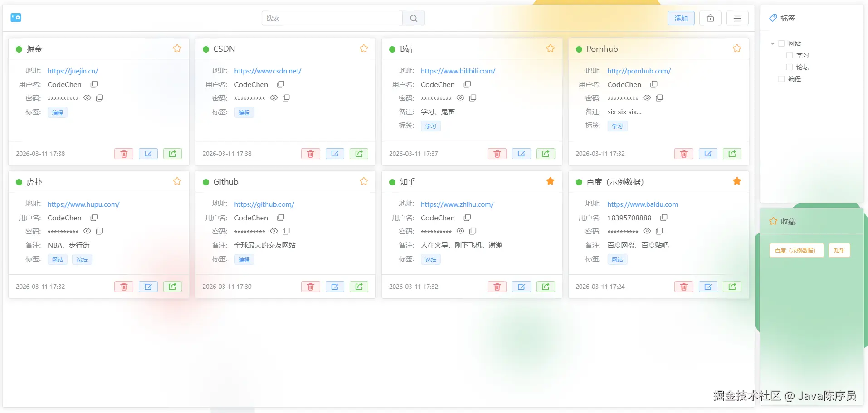Check the 学习 tag checkbox

coord(790,55)
